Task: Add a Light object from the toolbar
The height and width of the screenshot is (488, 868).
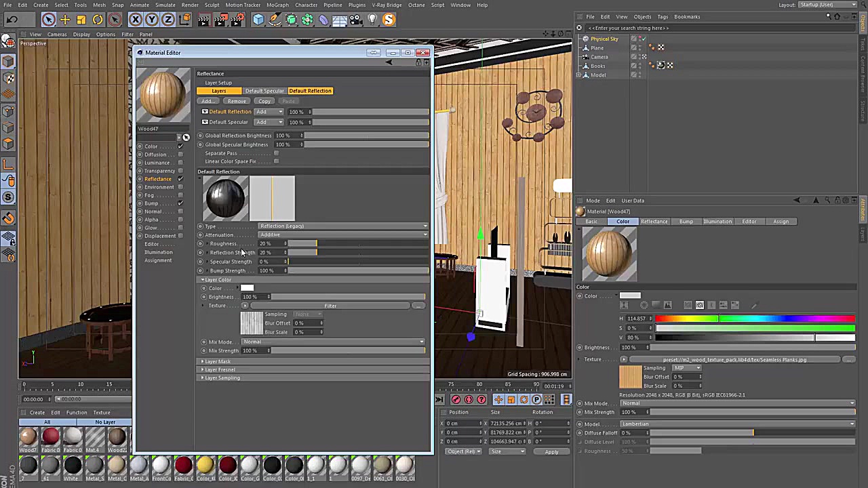Action: (x=372, y=19)
